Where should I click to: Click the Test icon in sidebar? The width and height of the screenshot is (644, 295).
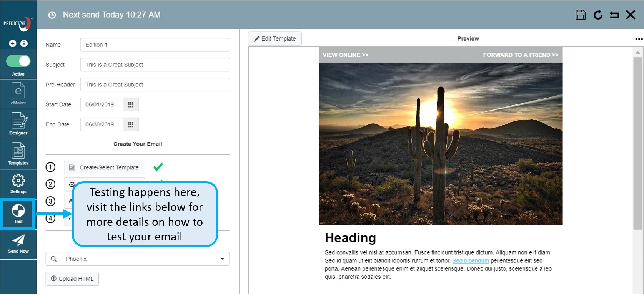point(18,214)
